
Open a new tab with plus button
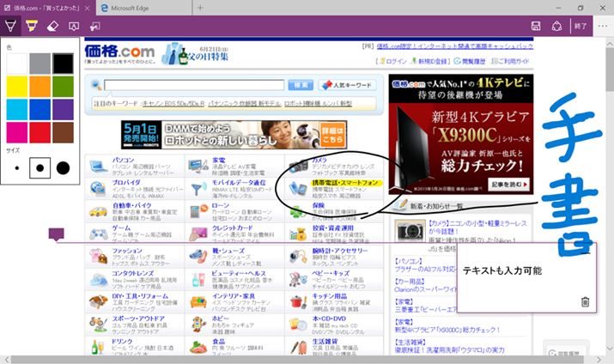click(200, 8)
